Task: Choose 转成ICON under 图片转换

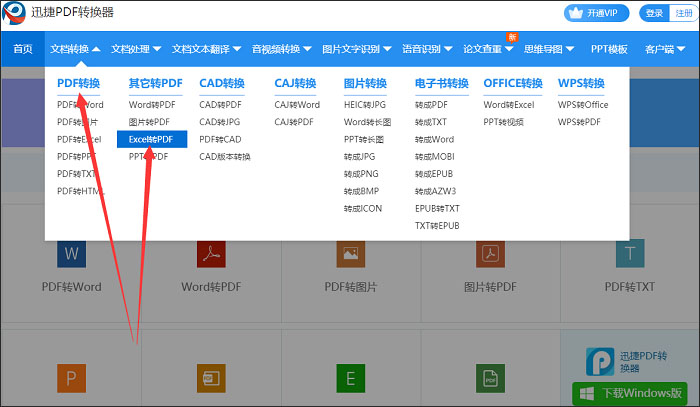Action: 363,208
